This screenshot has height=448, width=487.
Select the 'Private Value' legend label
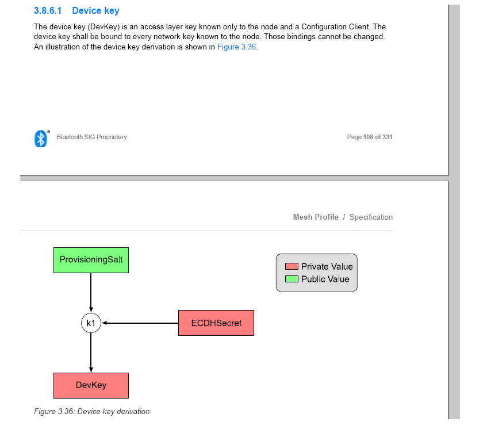point(327,267)
